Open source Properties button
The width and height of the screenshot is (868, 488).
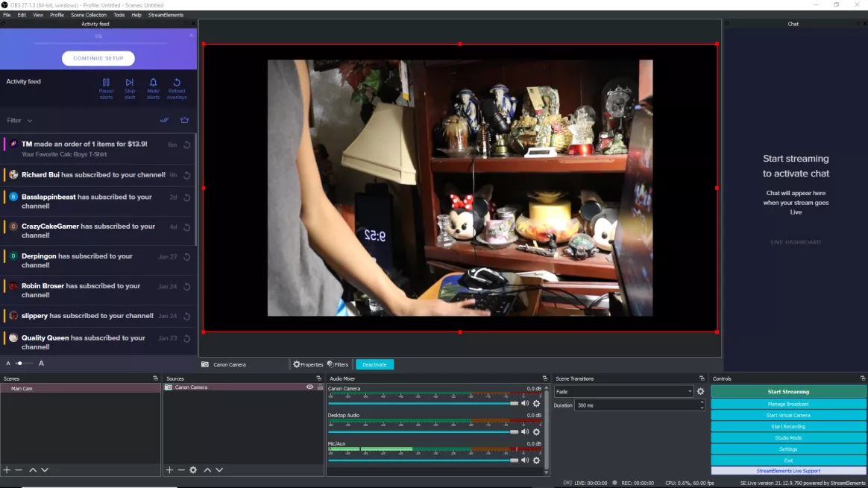coord(308,364)
